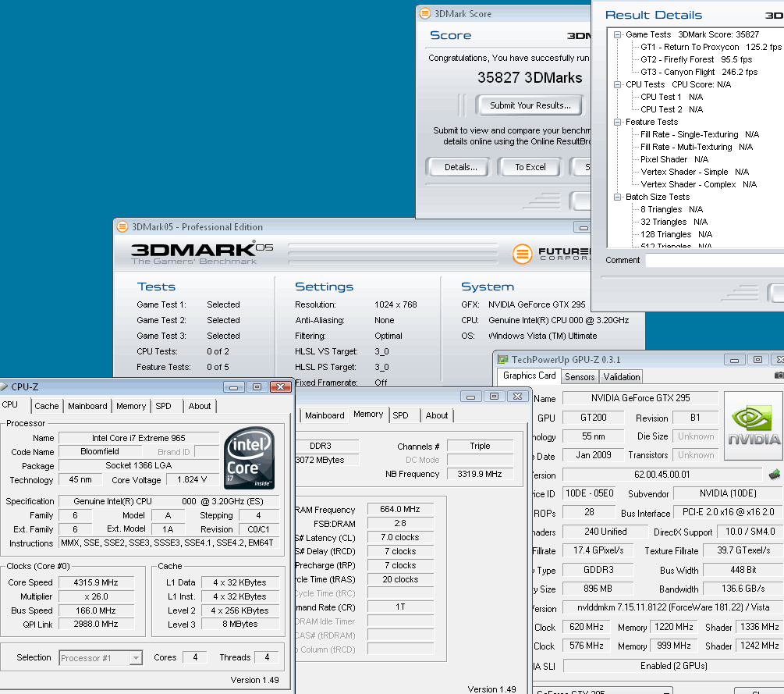Select Fill Rate - Single-Texturing row

tap(700, 134)
